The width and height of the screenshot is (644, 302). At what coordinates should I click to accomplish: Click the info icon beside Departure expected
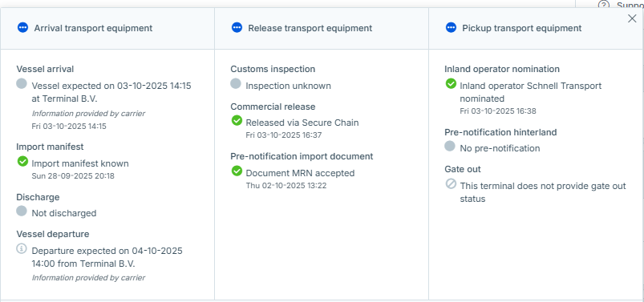[22, 248]
